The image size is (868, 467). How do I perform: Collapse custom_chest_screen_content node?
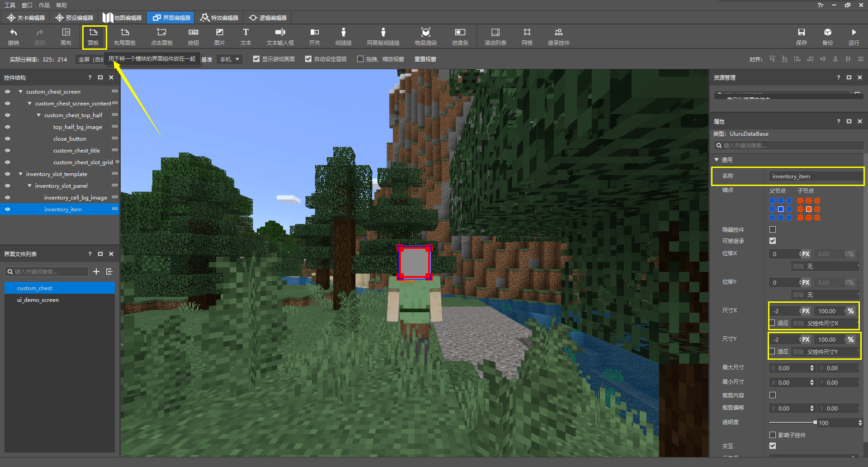pyautogui.click(x=29, y=103)
